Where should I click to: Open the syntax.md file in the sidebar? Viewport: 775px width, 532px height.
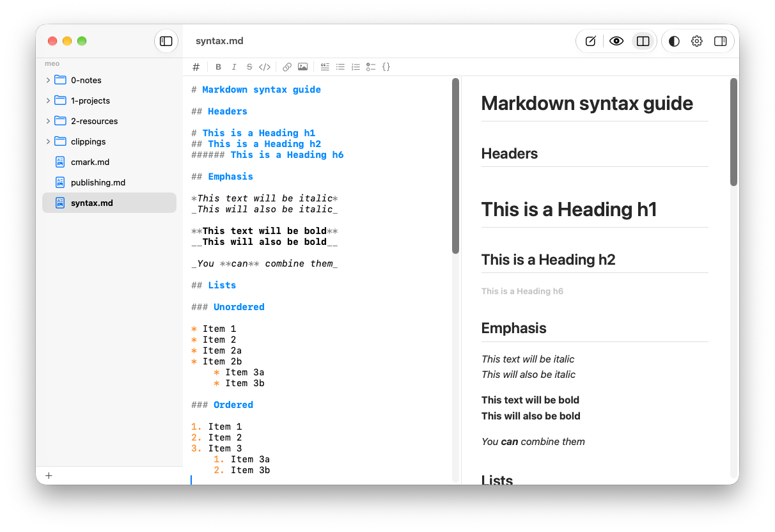[109, 203]
